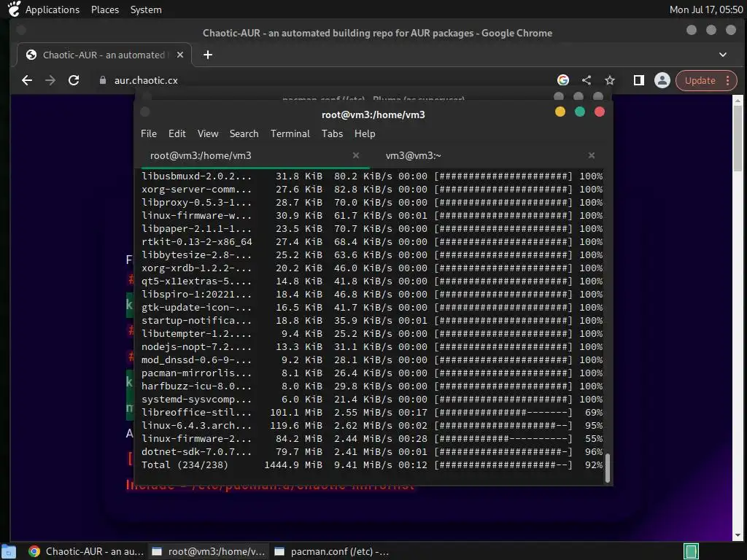Go back in Chrome navigation
747x560 pixels.
click(27, 80)
